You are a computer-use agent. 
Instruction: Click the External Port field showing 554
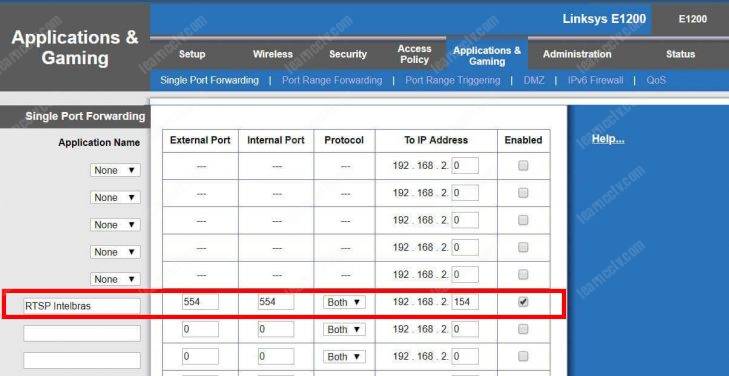(200, 302)
